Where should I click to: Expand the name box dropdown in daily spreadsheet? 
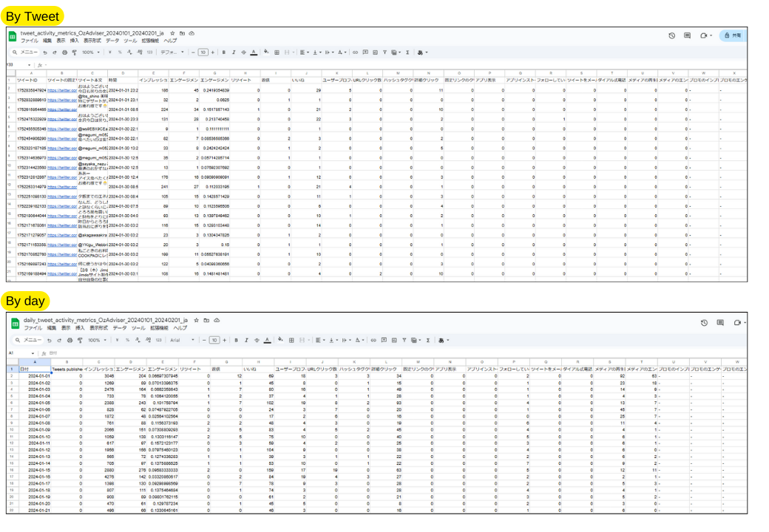[33, 353]
